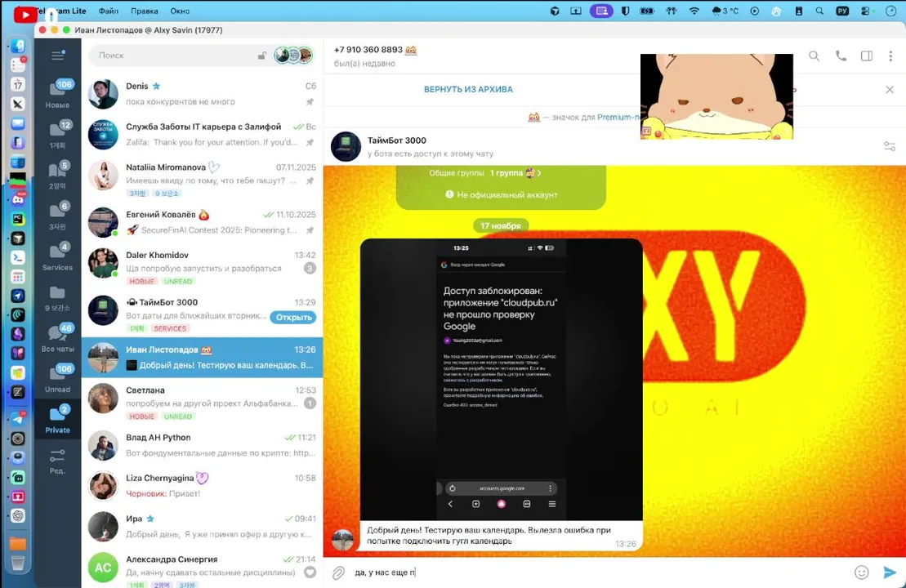The width and height of the screenshot is (906, 588).
Task: Click the Иван Листопадов premium emoji badge
Action: pos(206,350)
